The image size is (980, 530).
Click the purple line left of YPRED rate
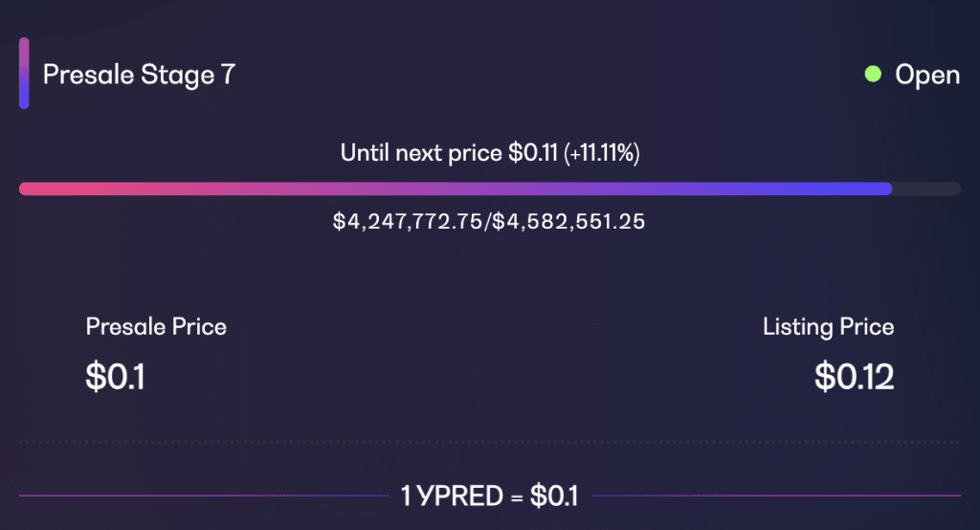point(204,496)
